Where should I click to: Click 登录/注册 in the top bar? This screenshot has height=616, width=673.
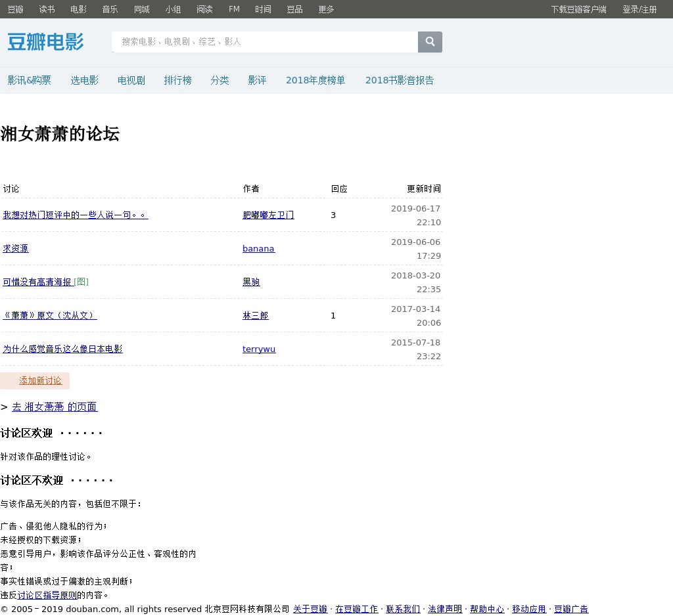coord(639,9)
